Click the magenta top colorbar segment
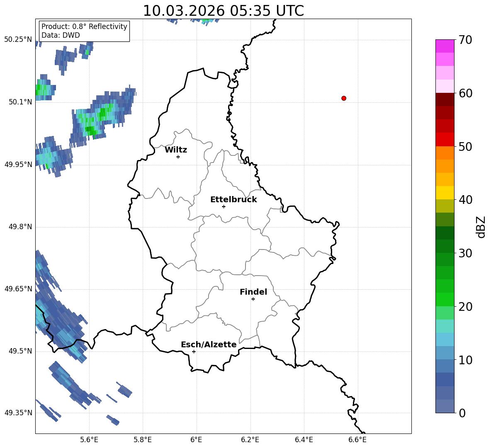Viewport: 491px width, 448px height. point(445,46)
